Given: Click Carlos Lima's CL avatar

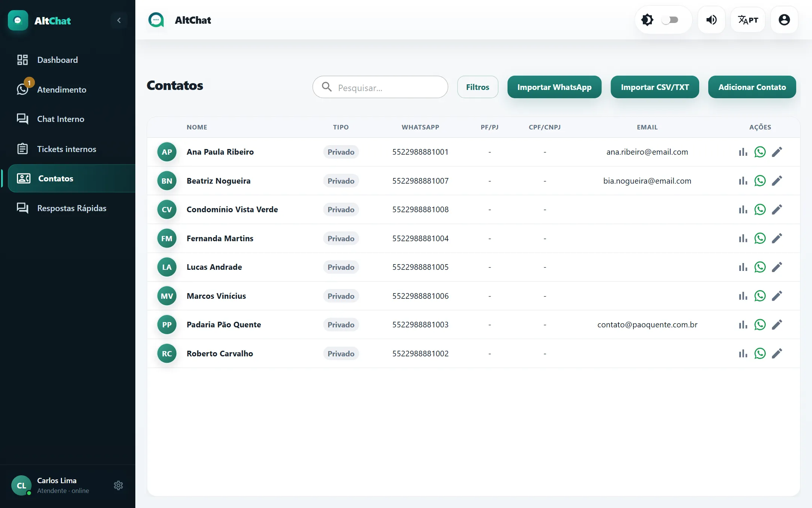Looking at the screenshot, I should click(x=21, y=485).
